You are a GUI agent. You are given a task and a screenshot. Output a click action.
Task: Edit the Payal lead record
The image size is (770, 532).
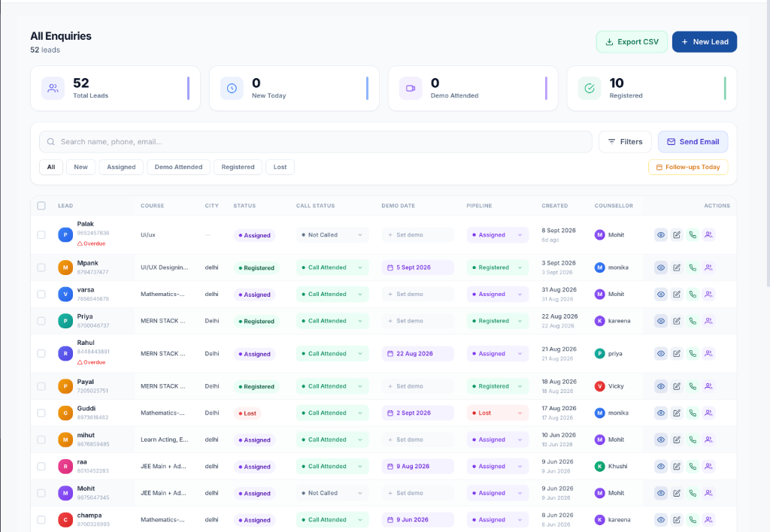pos(677,386)
